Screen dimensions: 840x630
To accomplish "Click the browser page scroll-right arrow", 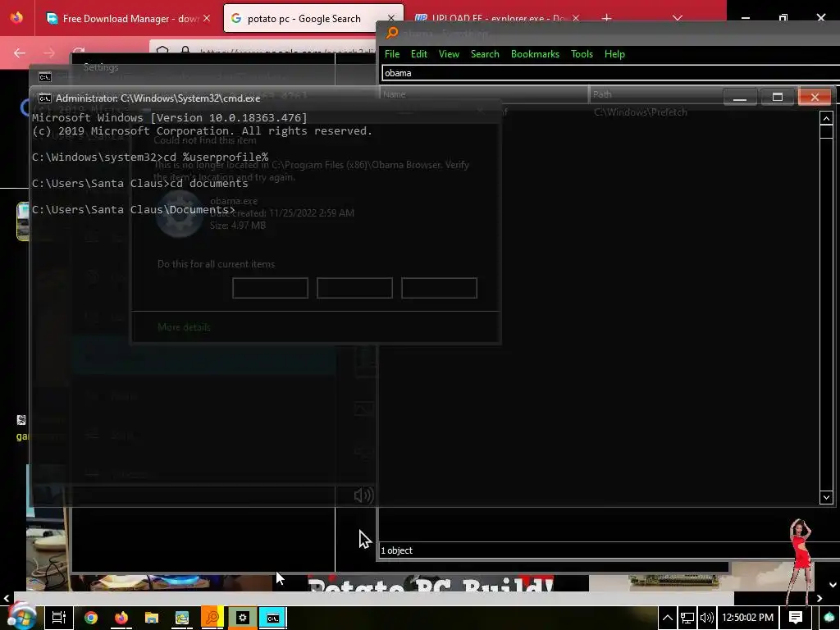I will click(819, 598).
